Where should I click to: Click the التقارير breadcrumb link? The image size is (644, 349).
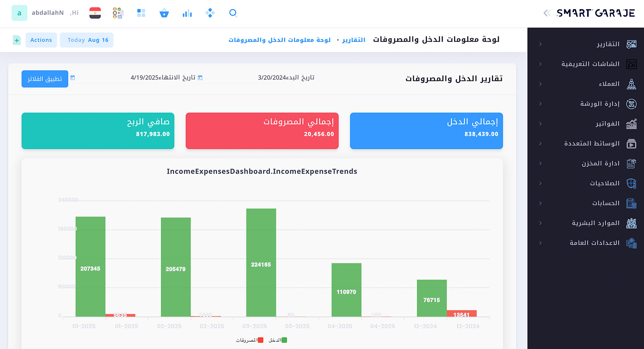[x=353, y=40]
